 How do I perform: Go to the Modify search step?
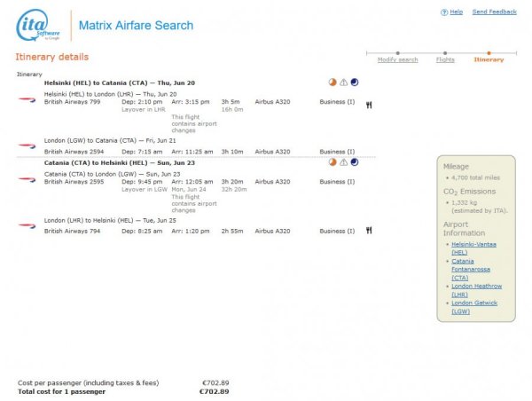[x=397, y=59]
